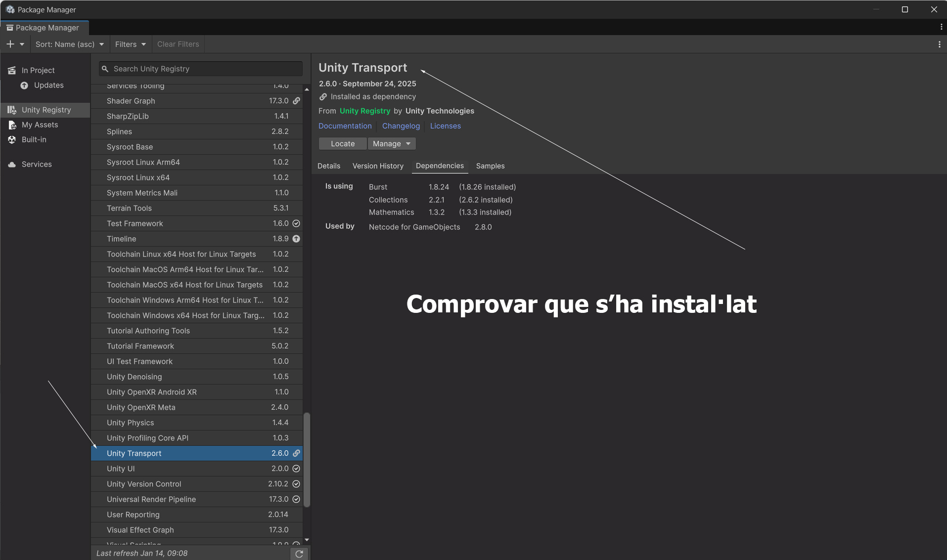
Task: Click the package list vertical scrollbar
Action: click(x=307, y=460)
